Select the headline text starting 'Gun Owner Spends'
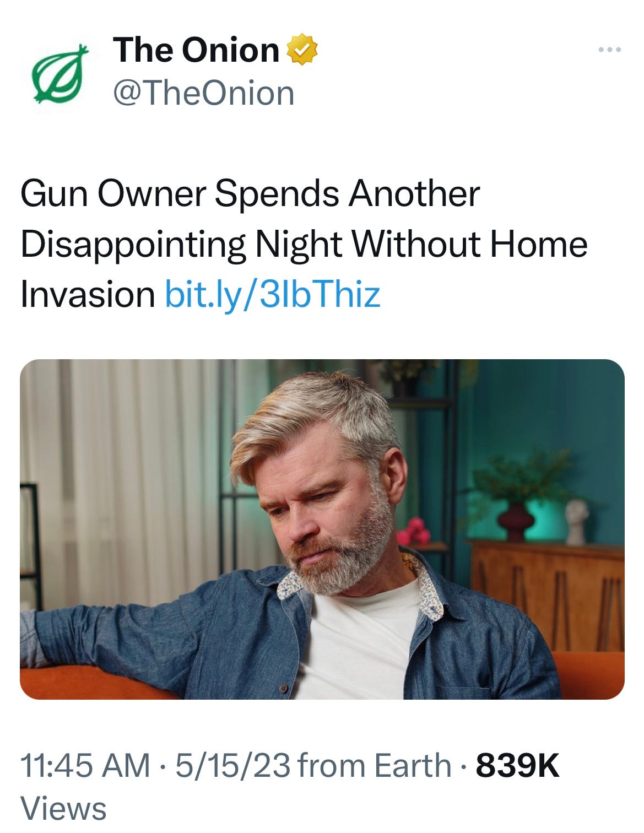 (x=304, y=244)
